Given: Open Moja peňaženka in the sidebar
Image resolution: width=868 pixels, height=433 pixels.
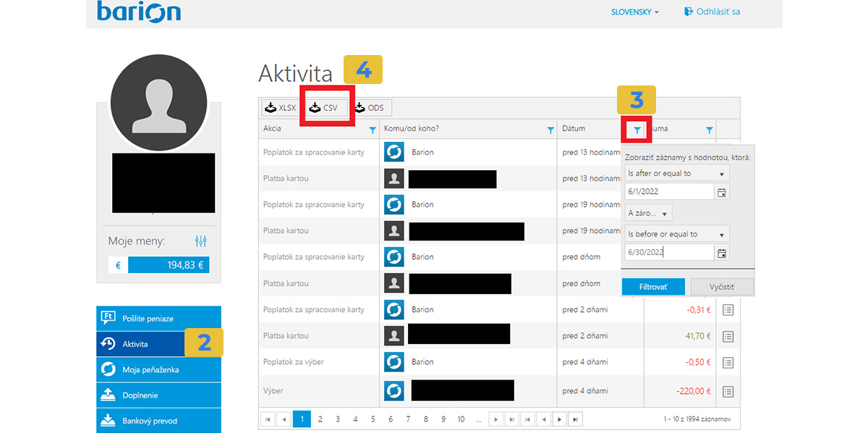Looking at the screenshot, I should point(158,369).
